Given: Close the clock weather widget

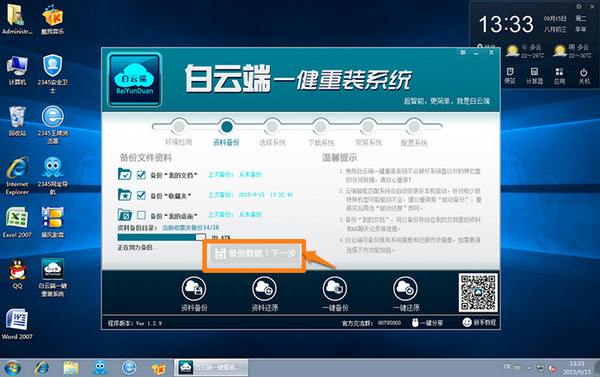Looking at the screenshot, I should [592, 7].
